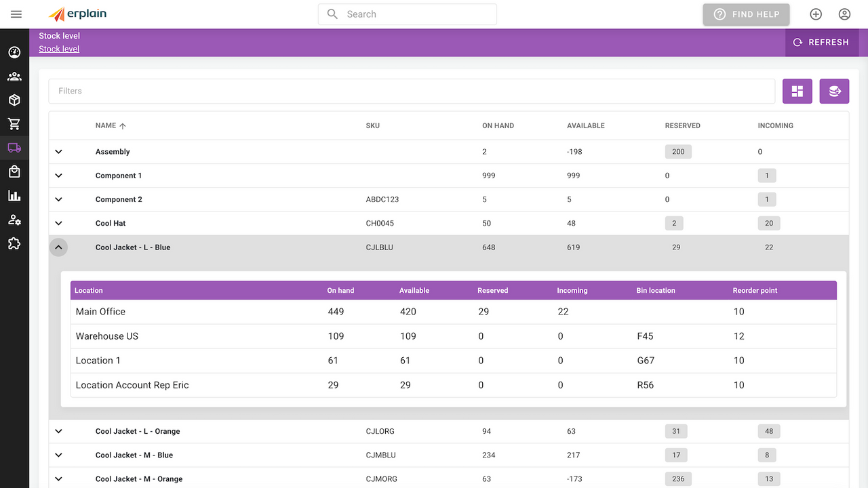The height and width of the screenshot is (488, 868).
Task: Click the reserved 236 badge for M Orange
Action: (x=678, y=479)
